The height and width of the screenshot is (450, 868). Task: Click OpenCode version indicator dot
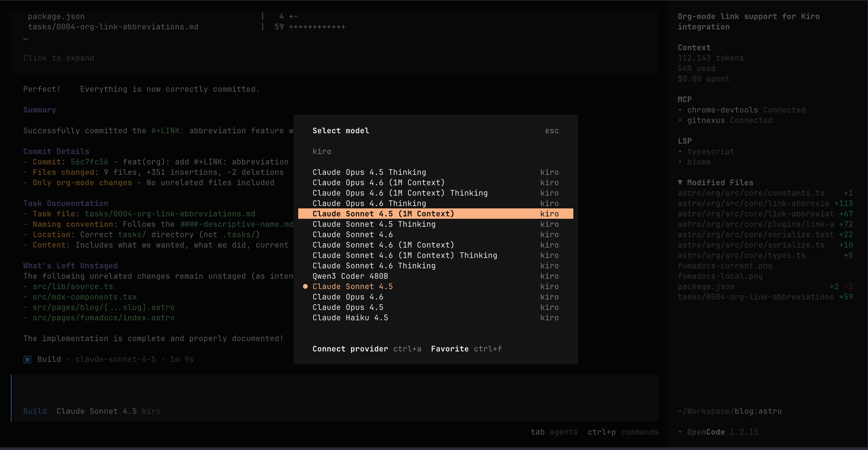coord(680,432)
